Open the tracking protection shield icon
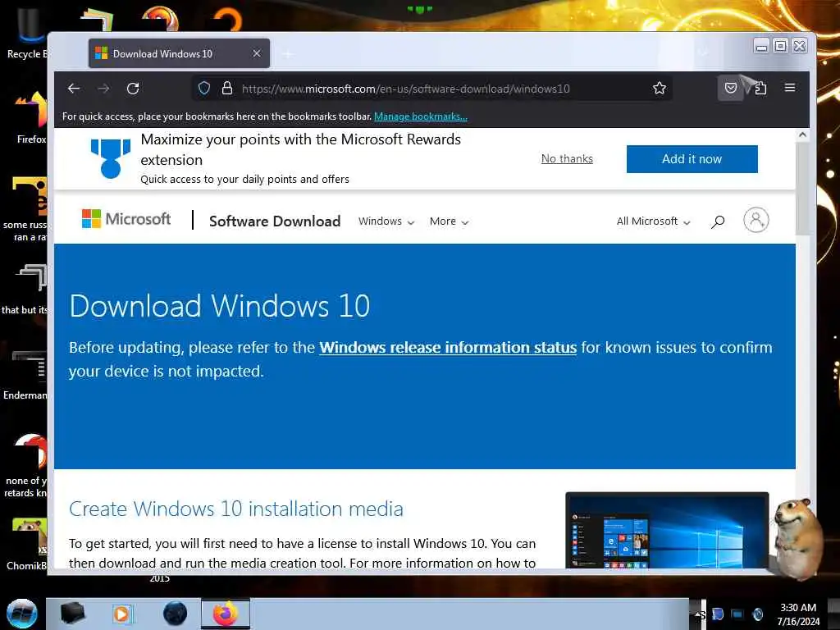Image resolution: width=840 pixels, height=630 pixels. [204, 89]
